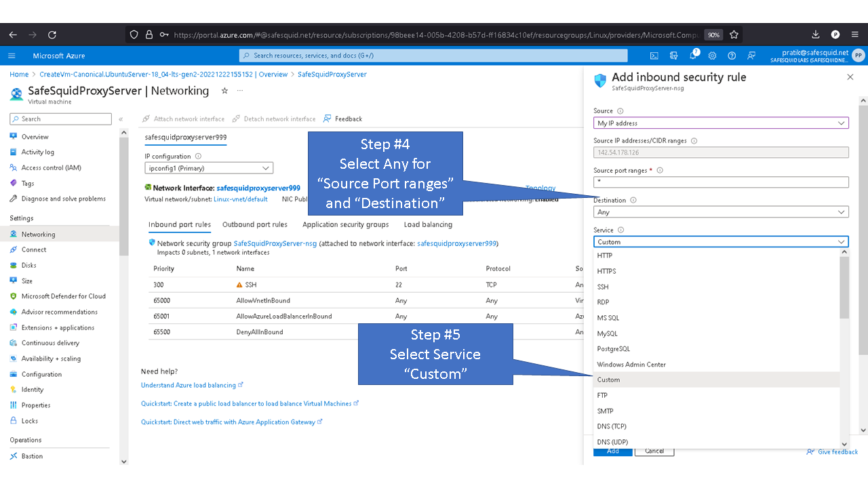The height and width of the screenshot is (488, 868).
Task: Click the Feedback toolbar button
Action: coord(343,119)
